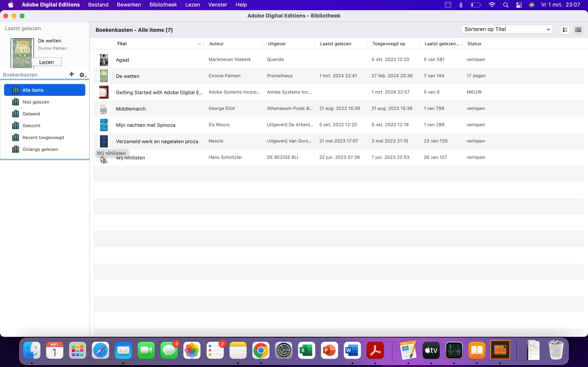Viewport: 588px width, 367px height.
Task: Select Recent toegevoegd bookshelf
Action: 43,137
